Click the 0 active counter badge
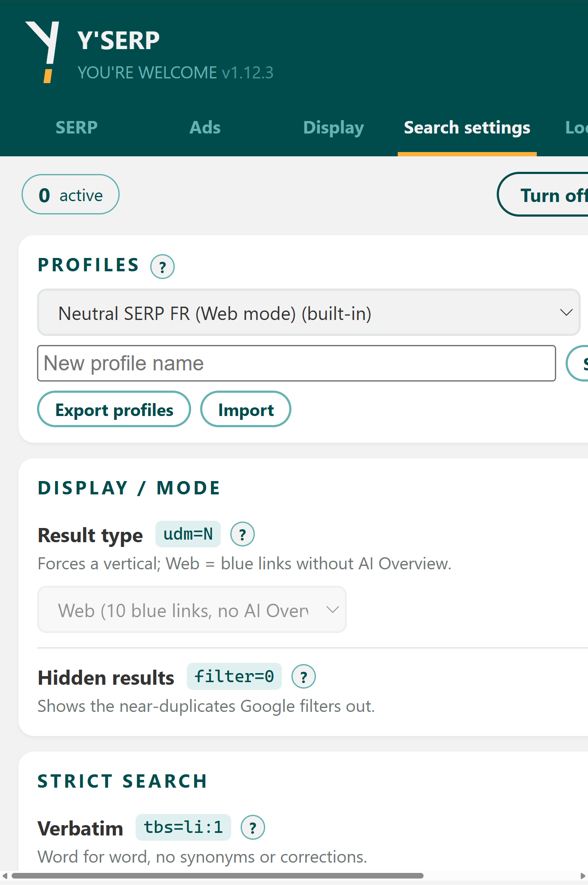This screenshot has height=885, width=588. (71, 195)
